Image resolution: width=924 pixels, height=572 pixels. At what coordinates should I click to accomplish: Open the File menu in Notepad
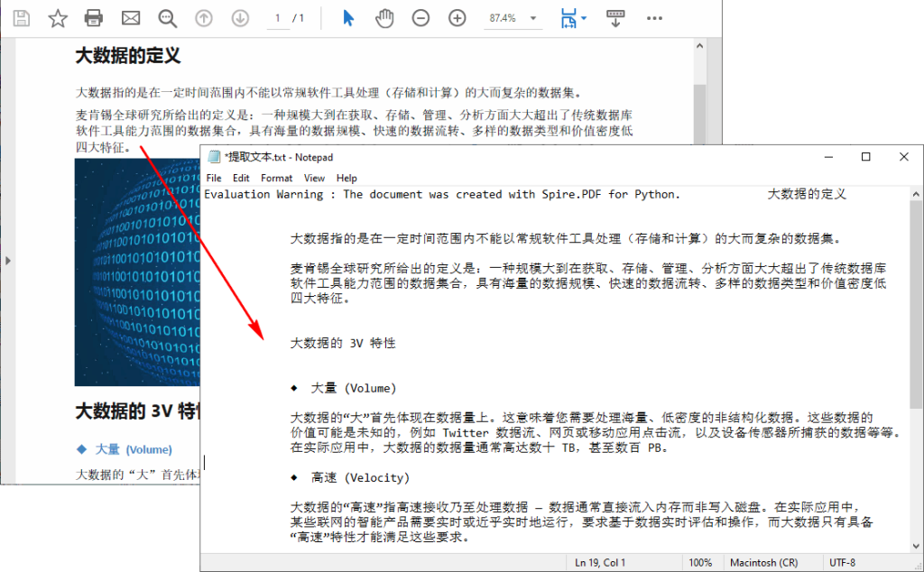click(x=214, y=178)
